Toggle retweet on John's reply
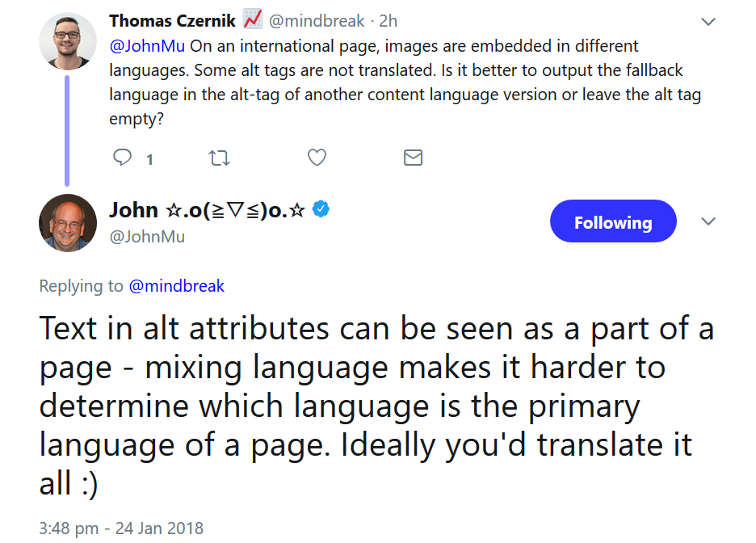This screenshot has height=543, width=756. 219,158
